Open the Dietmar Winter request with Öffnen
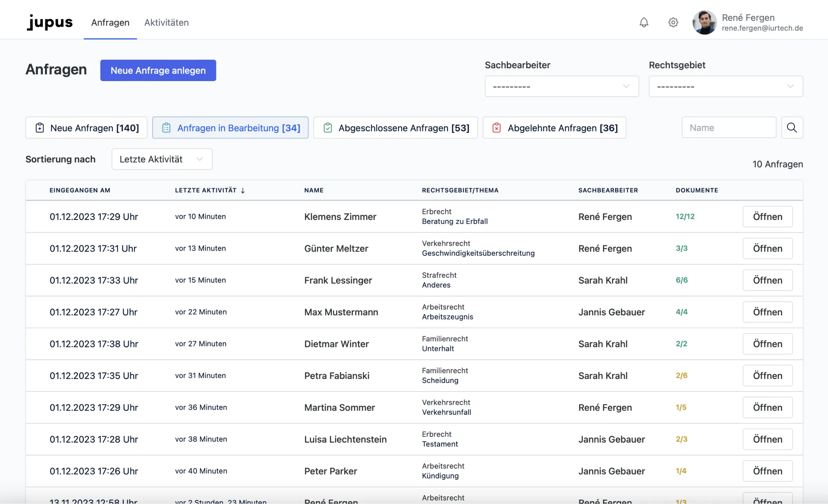This screenshot has width=828, height=504. pos(767,344)
